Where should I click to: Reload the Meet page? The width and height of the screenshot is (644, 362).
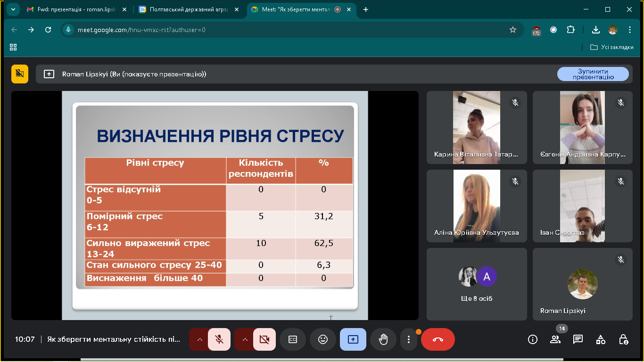tap(48, 30)
